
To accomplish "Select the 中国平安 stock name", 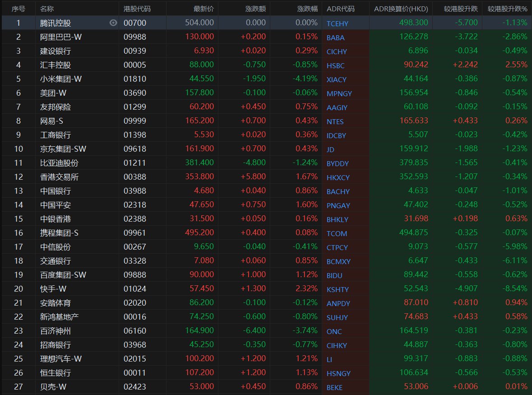I will (56, 205).
